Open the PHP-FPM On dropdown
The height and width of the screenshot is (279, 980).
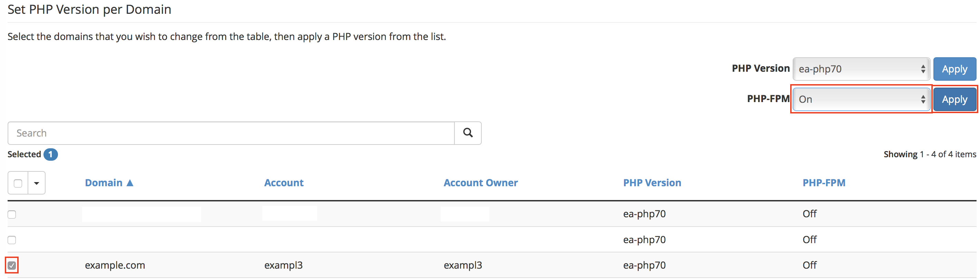point(861,99)
